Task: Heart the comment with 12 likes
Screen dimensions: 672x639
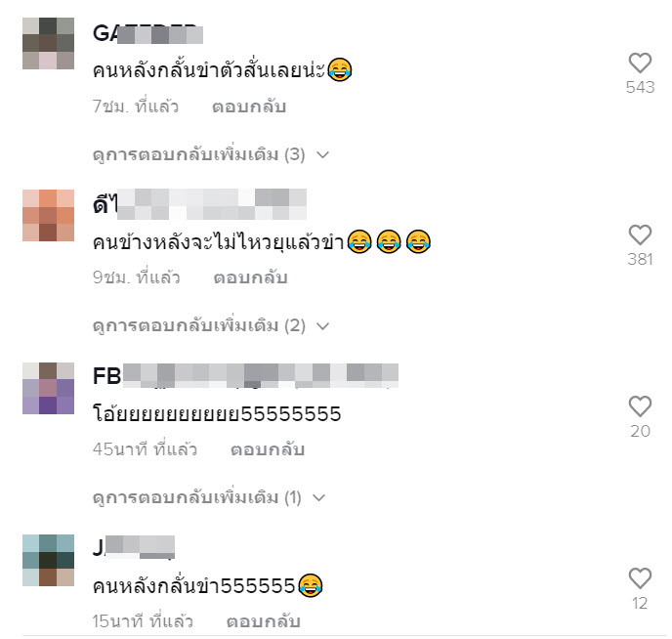Action: tap(640, 578)
